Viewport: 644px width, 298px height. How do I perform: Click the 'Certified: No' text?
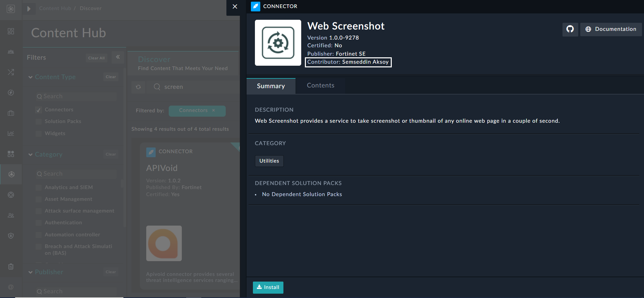pyautogui.click(x=325, y=46)
